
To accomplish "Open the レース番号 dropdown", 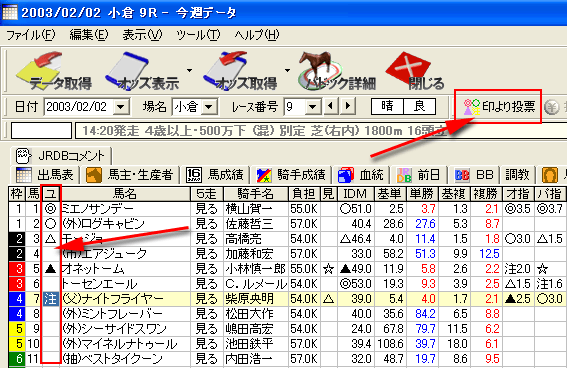I will 313,107.
